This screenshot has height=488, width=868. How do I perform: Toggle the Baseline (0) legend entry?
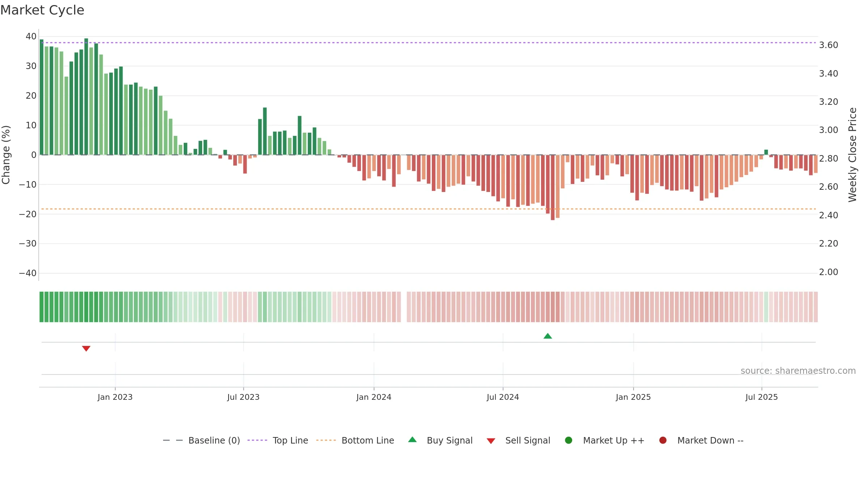tap(201, 440)
